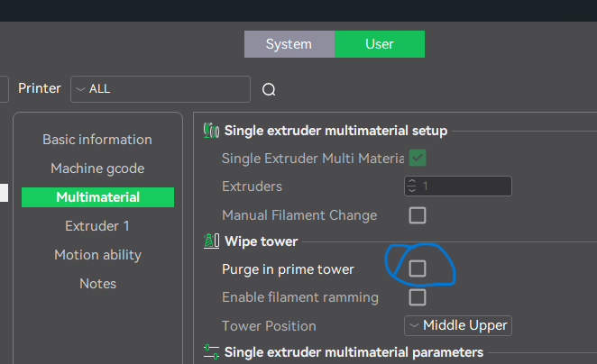The image size is (597, 364).
Task: Switch to the System tab
Action: (289, 44)
